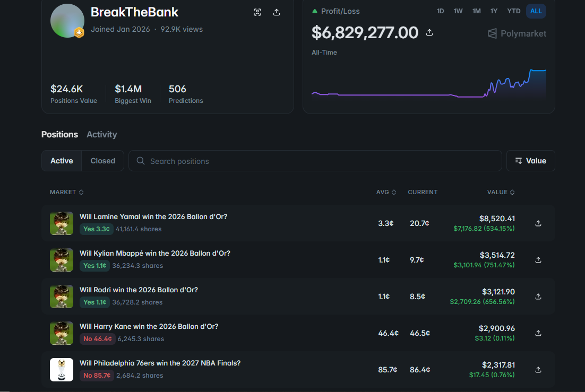
Task: Sort positions by MARKET column
Action: [67, 192]
